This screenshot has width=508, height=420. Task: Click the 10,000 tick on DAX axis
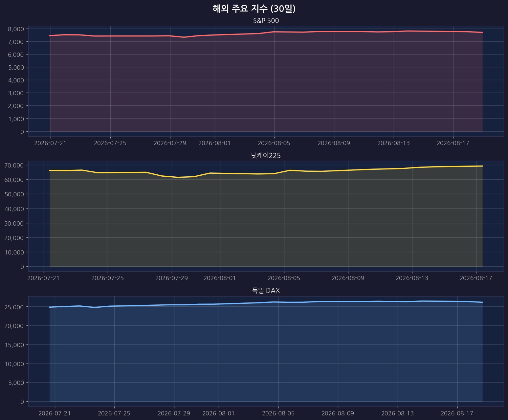coord(15,364)
